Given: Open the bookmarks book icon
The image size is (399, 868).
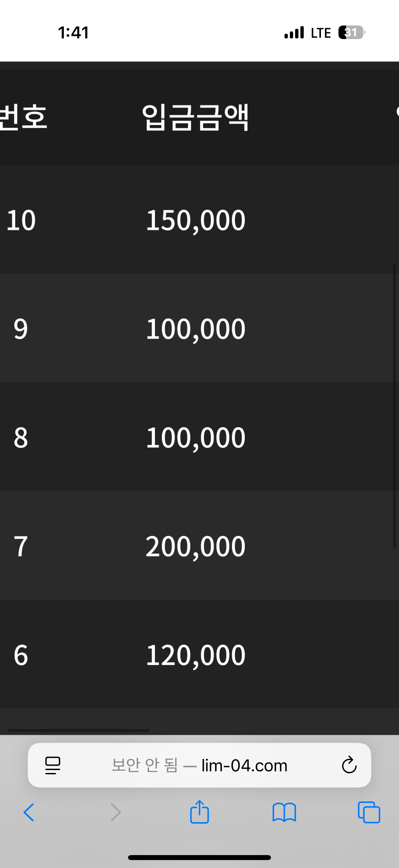Looking at the screenshot, I should [x=284, y=812].
